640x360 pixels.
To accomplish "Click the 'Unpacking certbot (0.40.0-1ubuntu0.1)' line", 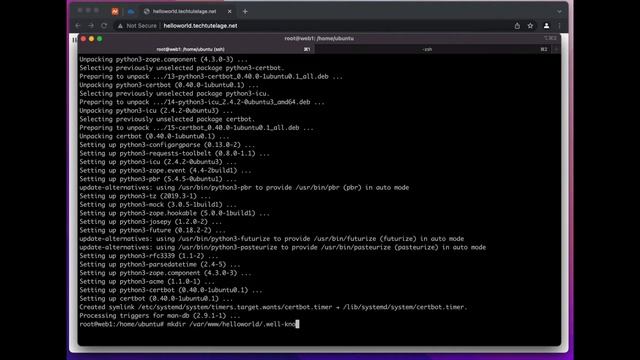I will click(154, 136).
